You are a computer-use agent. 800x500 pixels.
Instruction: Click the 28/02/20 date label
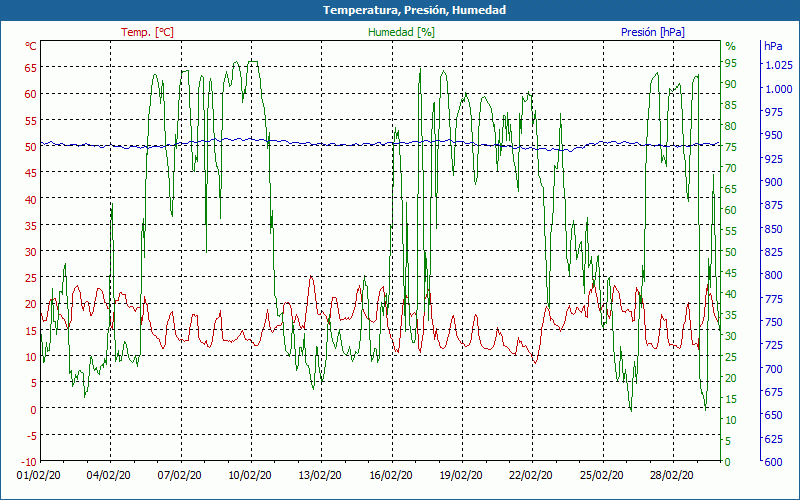[x=671, y=476]
